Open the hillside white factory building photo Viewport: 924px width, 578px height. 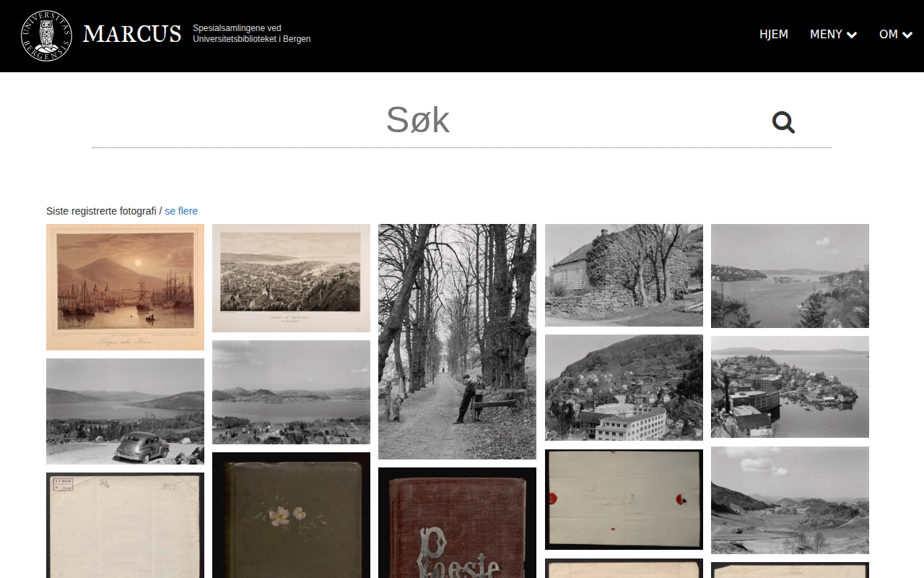[x=624, y=387]
